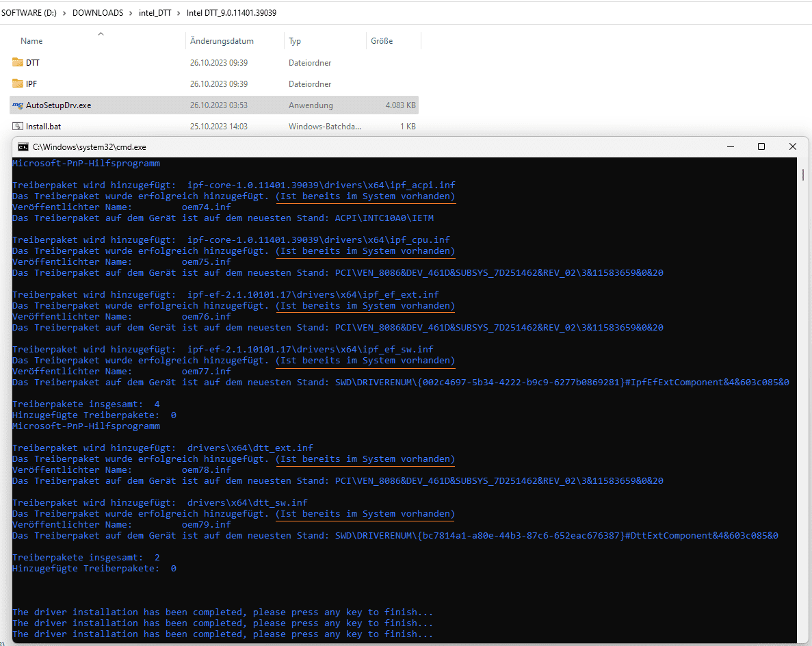Click ipf_ef_ext.inf driver path line
The width and height of the screenshot is (812, 646).
(x=226, y=295)
